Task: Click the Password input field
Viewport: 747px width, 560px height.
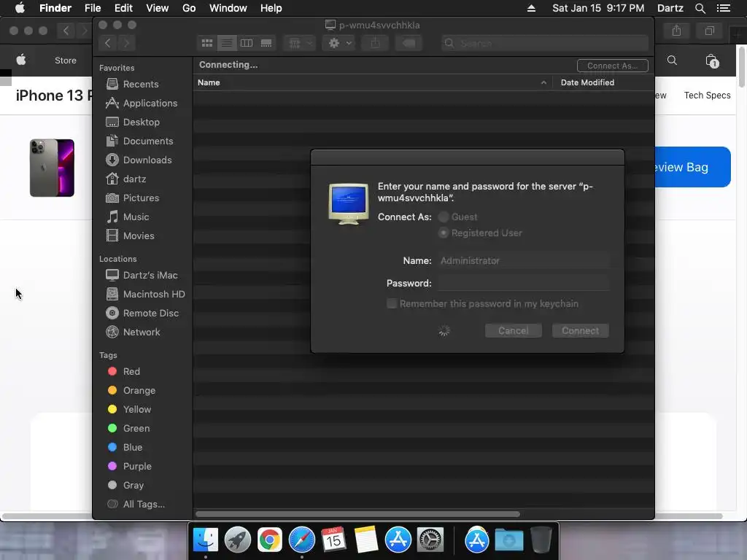Action: click(x=523, y=284)
